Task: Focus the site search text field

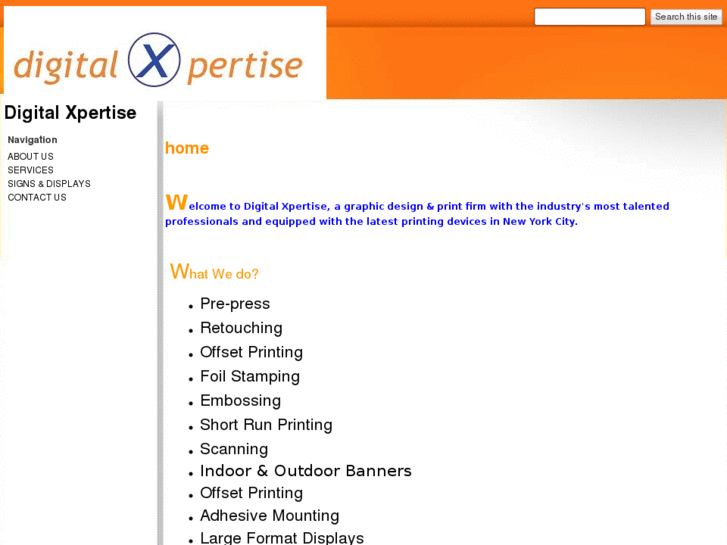Action: 589,17
